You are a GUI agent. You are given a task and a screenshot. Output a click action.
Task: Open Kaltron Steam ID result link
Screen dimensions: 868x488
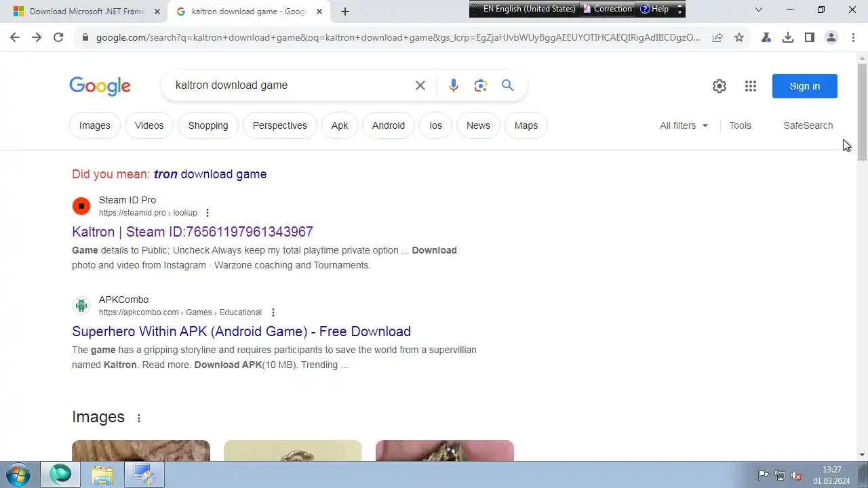(193, 232)
